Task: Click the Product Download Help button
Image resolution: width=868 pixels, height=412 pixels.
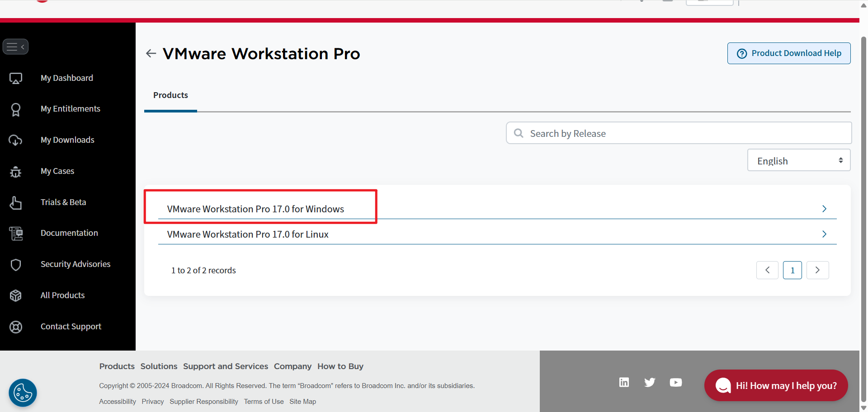Action: pyautogui.click(x=789, y=53)
